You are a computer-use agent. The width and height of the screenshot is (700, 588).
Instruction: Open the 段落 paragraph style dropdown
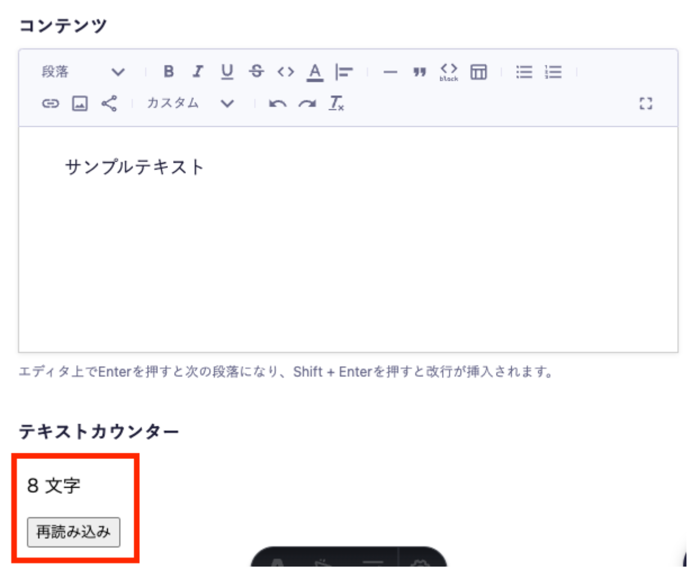82,72
